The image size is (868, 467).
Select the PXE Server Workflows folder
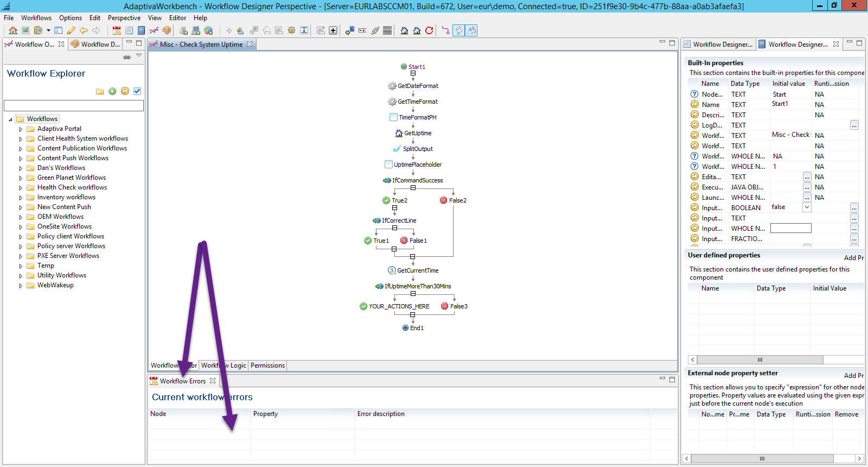tap(68, 256)
